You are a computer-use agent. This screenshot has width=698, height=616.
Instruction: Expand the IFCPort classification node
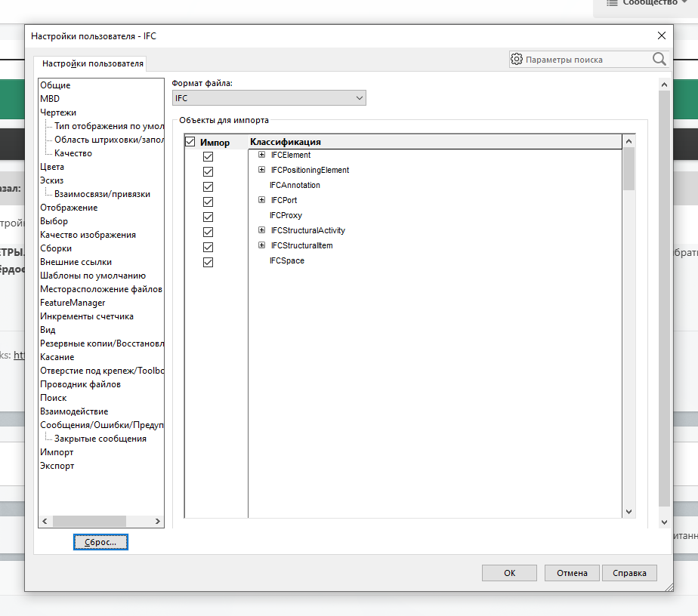pos(261,201)
